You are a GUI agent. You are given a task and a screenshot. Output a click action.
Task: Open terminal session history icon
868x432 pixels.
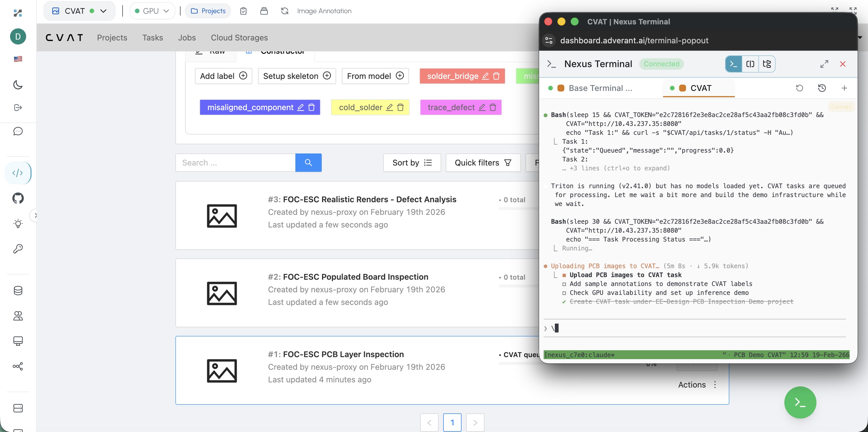coord(822,88)
